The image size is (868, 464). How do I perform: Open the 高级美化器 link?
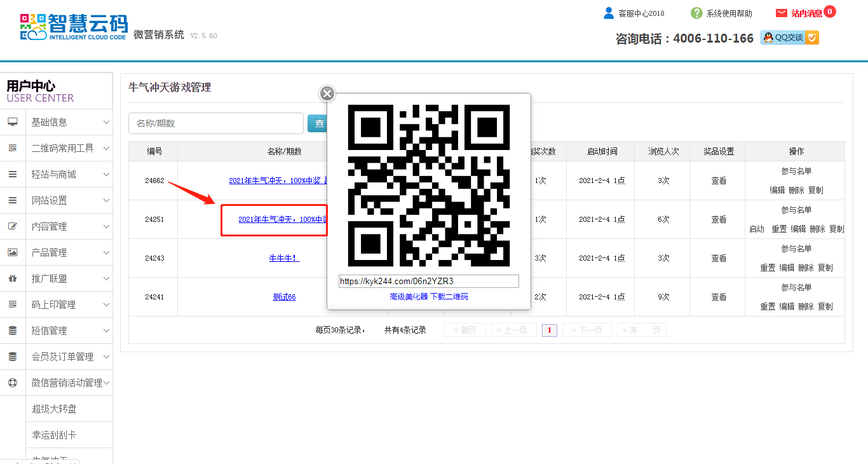(409, 297)
